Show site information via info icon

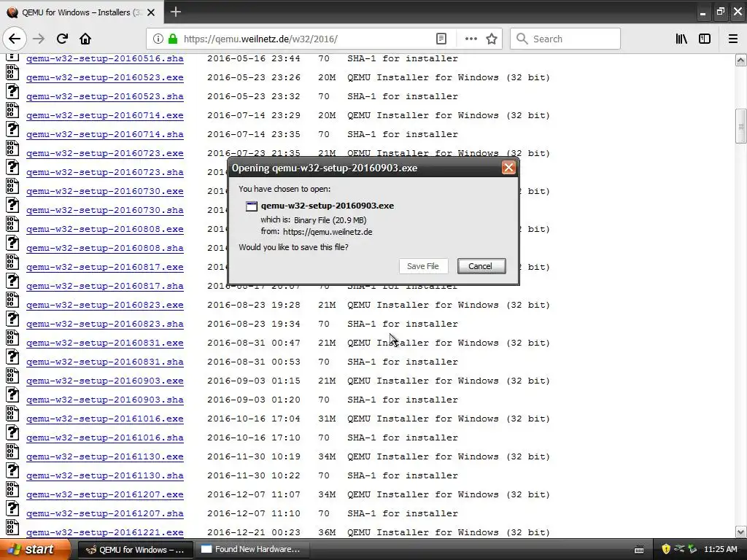coord(158,39)
